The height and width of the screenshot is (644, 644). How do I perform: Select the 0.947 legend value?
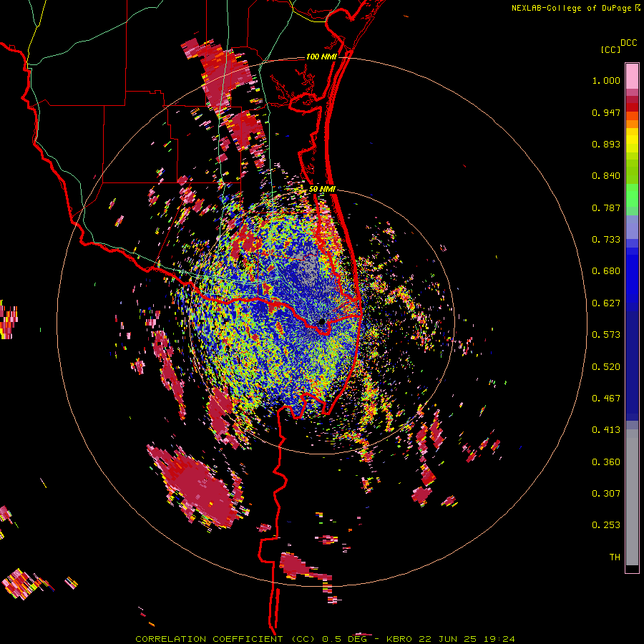click(606, 112)
